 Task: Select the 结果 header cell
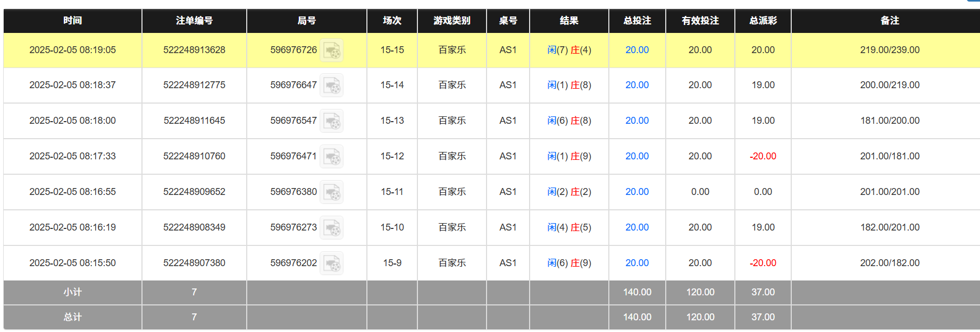568,21
